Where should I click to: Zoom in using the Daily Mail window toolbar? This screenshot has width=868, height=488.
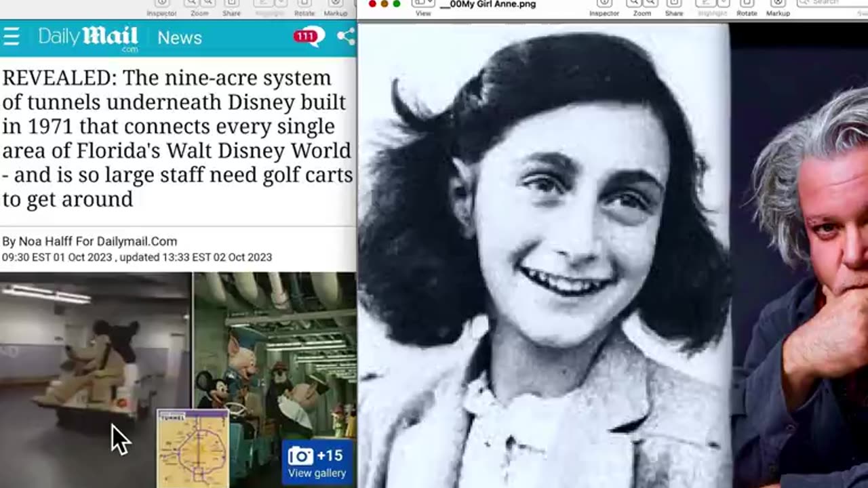(208, 3)
